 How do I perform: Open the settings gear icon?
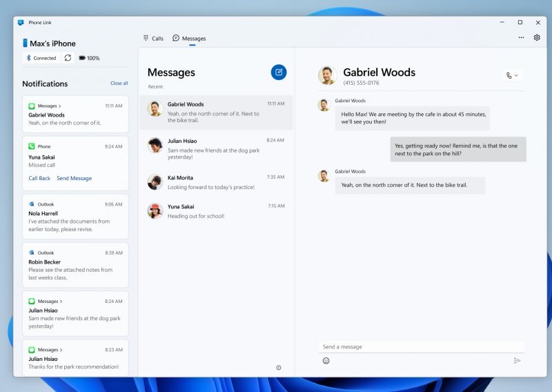[x=537, y=37]
